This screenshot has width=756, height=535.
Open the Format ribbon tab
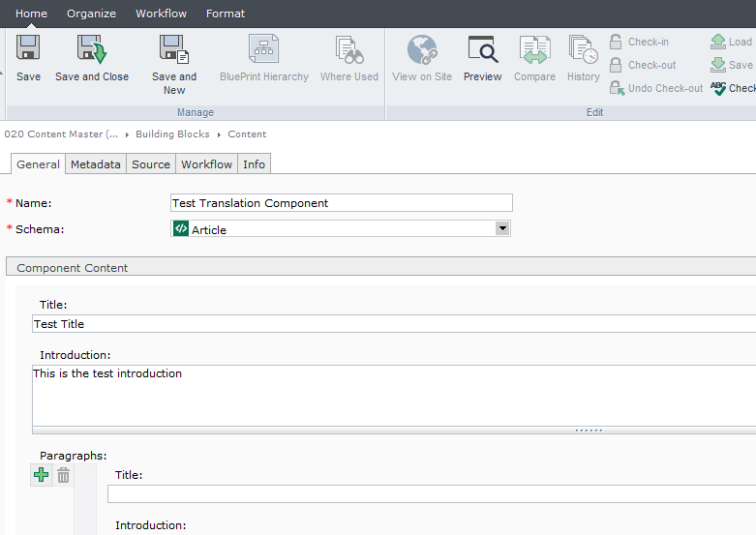click(x=226, y=14)
